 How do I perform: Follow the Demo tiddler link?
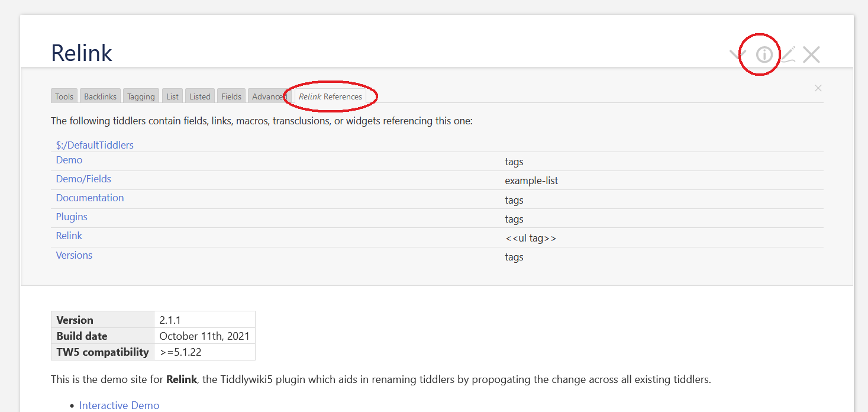[69, 160]
